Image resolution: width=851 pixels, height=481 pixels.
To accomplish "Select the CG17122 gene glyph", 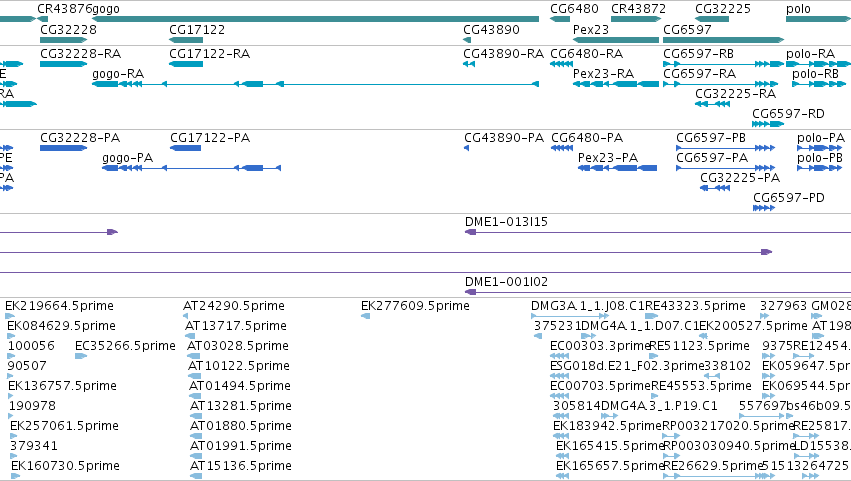I will pos(186,40).
